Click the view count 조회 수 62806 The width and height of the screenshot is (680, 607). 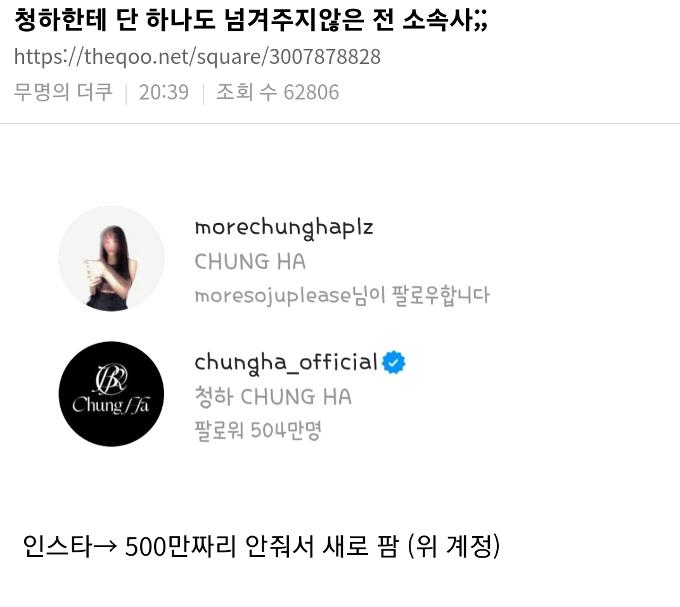(x=278, y=92)
